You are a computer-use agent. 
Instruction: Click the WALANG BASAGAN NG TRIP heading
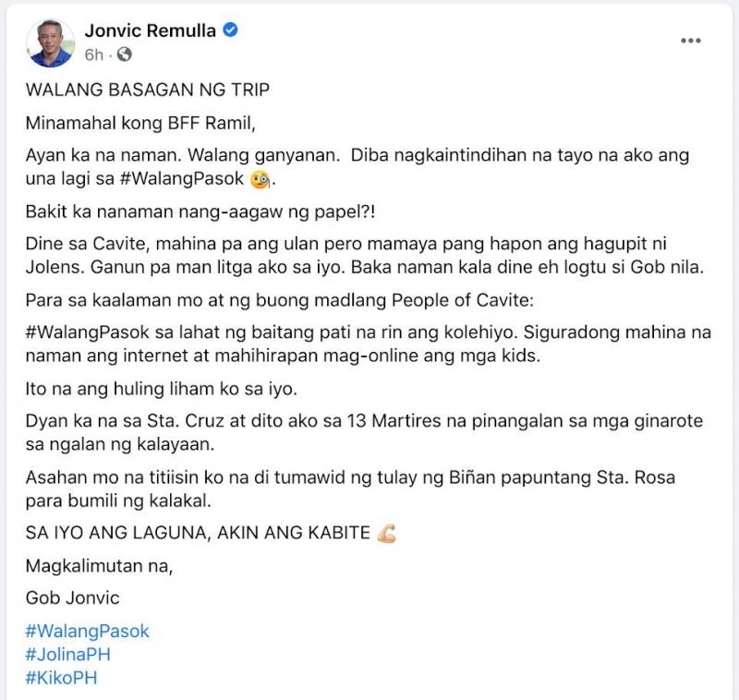148,90
